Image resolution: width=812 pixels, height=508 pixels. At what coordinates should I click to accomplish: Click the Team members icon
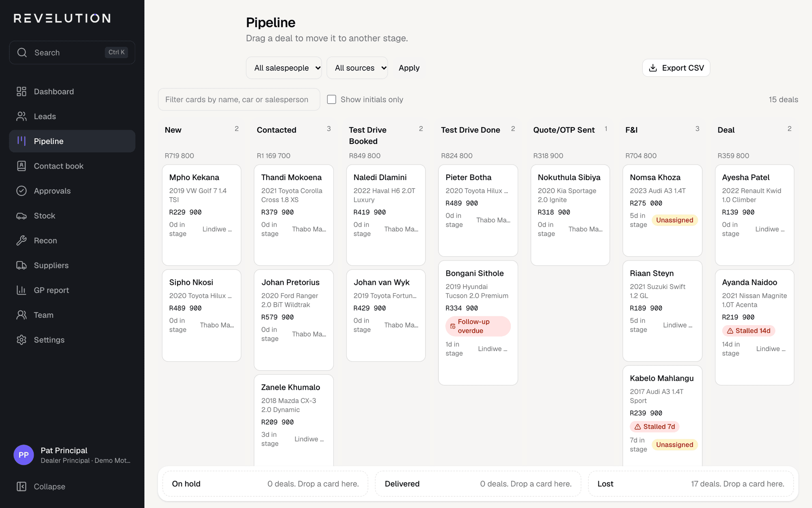coord(22,315)
